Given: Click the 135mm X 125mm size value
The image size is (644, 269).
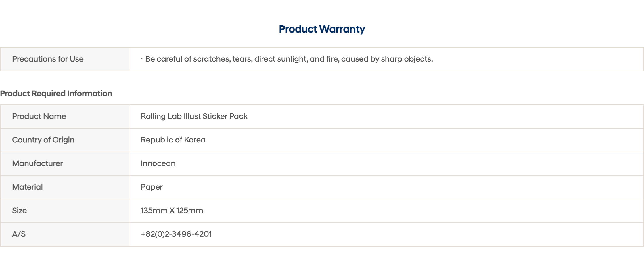Looking at the screenshot, I should [x=172, y=211].
